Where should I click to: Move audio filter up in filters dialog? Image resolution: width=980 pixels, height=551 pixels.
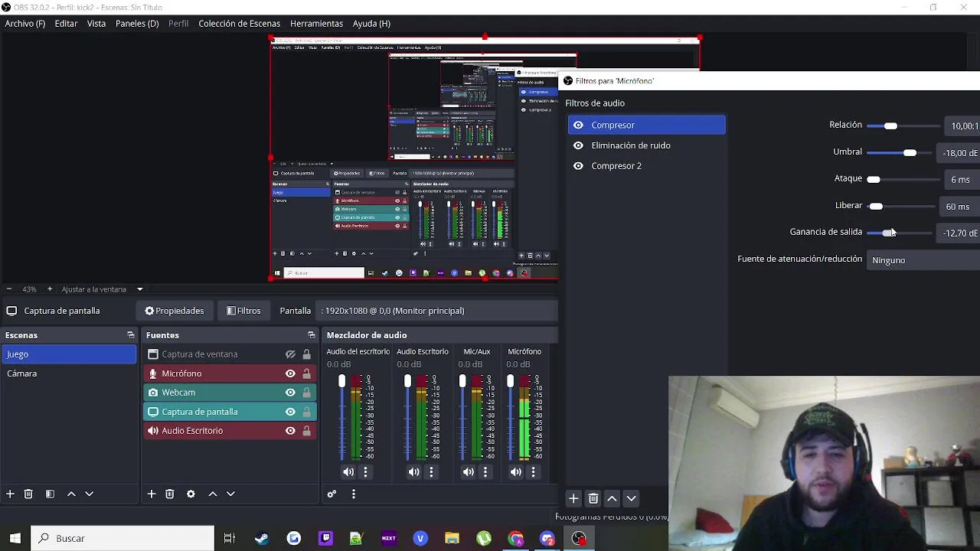pos(612,498)
